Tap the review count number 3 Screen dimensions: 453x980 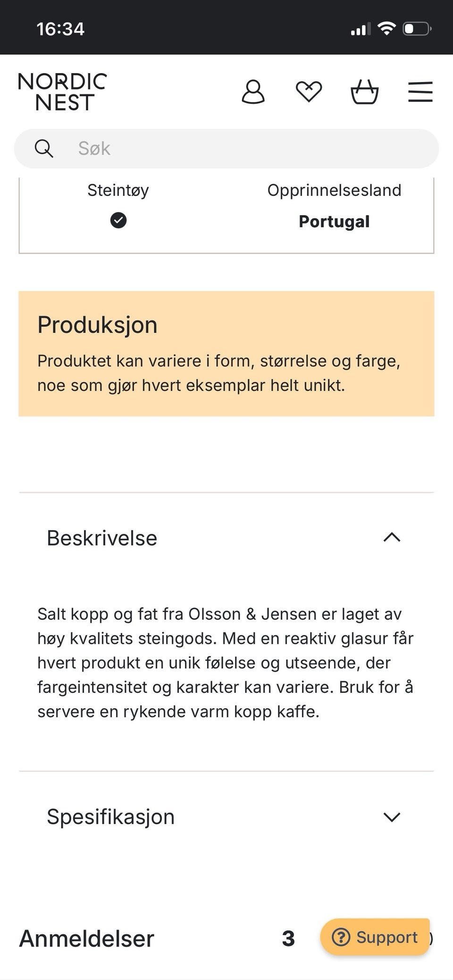point(288,938)
